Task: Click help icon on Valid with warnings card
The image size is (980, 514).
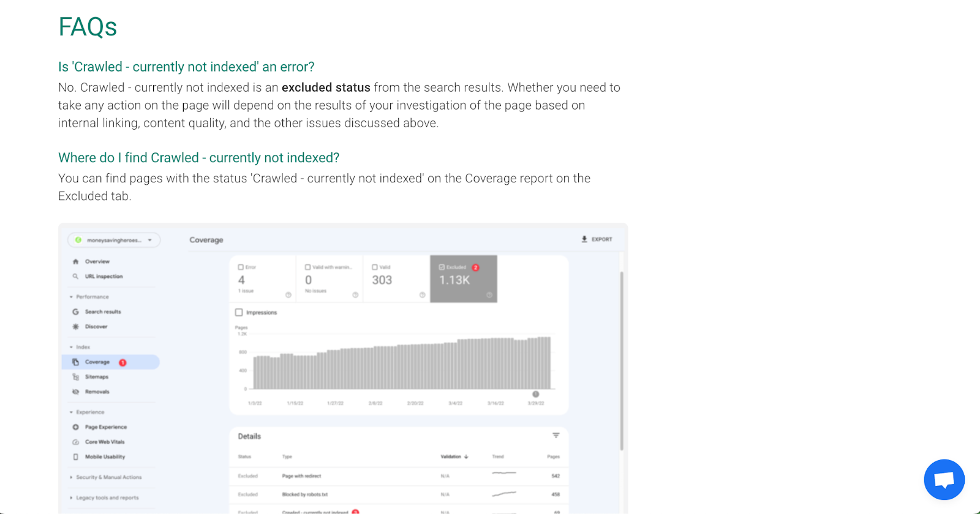Action: point(355,295)
